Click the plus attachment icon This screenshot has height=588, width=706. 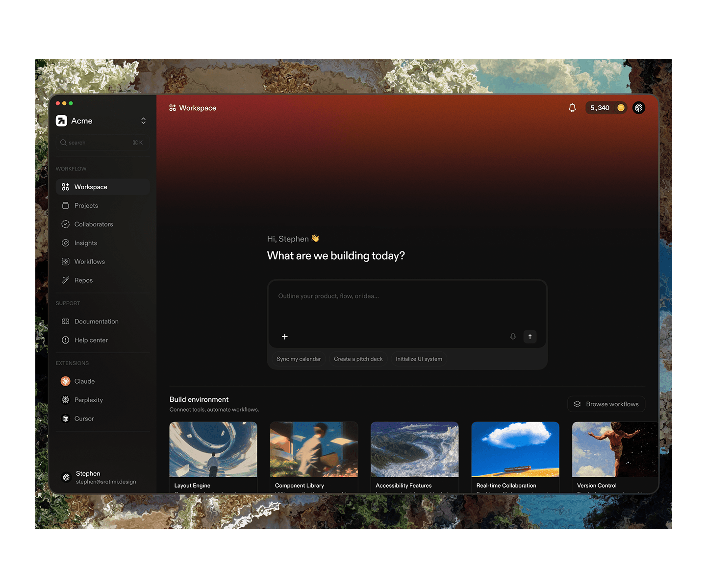(x=285, y=337)
